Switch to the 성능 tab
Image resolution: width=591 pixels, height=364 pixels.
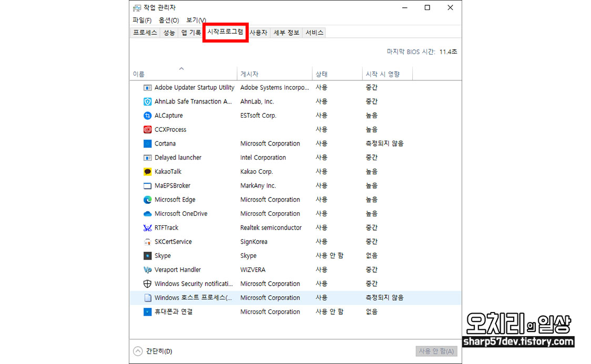[169, 33]
